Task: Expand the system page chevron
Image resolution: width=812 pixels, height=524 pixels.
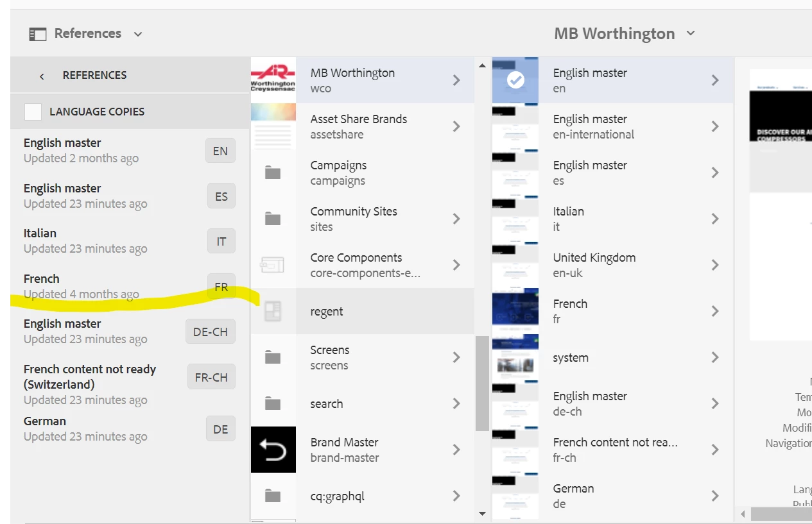Action: pyautogui.click(x=715, y=357)
